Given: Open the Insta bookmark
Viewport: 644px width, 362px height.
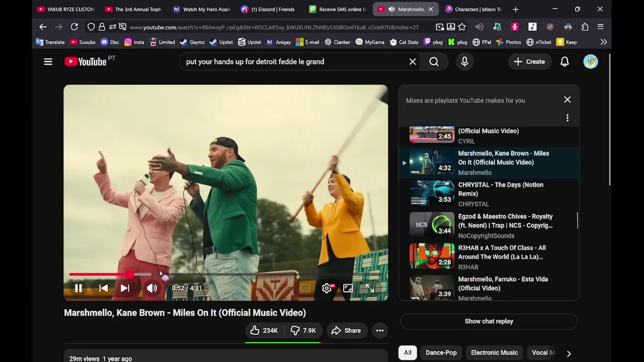Looking at the screenshot, I should [134, 42].
